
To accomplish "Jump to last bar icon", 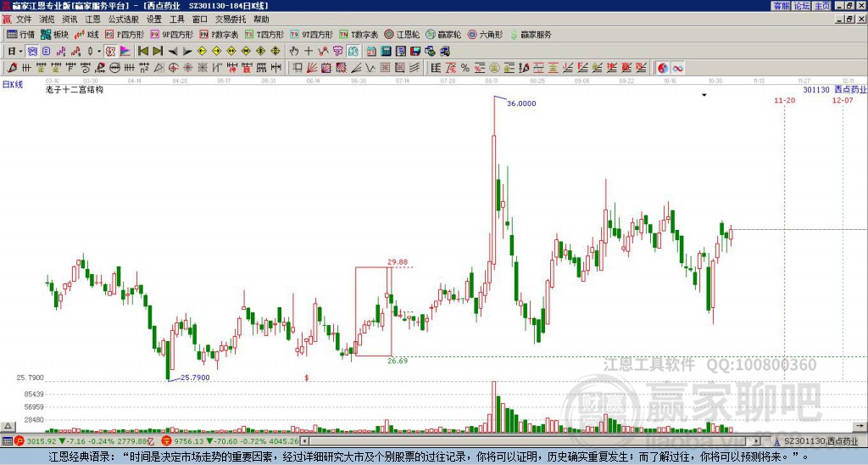I will 158,51.
